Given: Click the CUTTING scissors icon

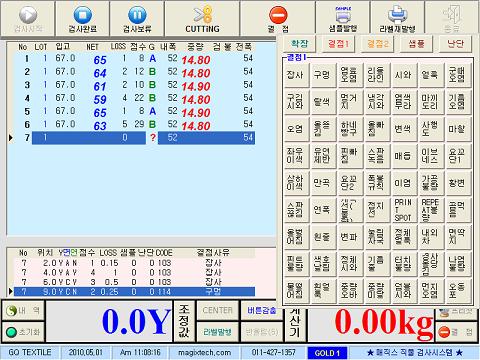Looking at the screenshot, I should pyautogui.click(x=202, y=15).
